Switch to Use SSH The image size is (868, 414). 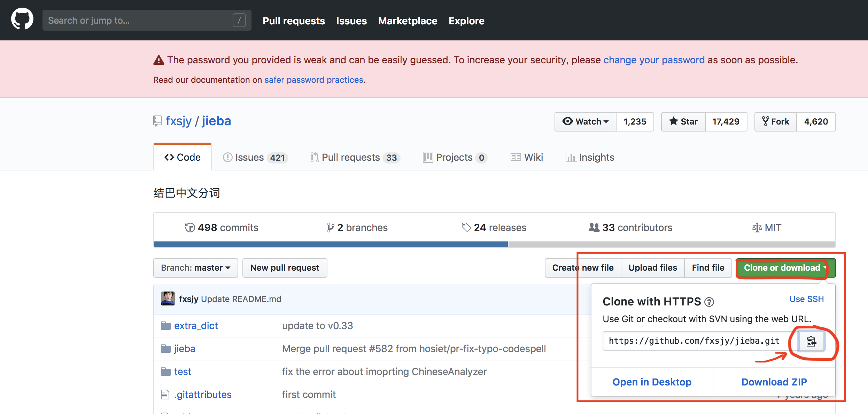806,299
